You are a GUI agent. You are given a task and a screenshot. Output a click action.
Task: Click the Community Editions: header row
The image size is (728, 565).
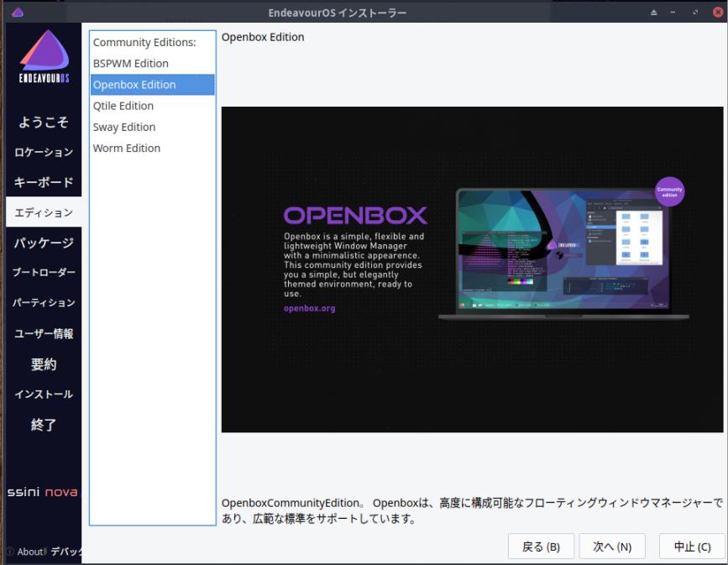tap(152, 42)
